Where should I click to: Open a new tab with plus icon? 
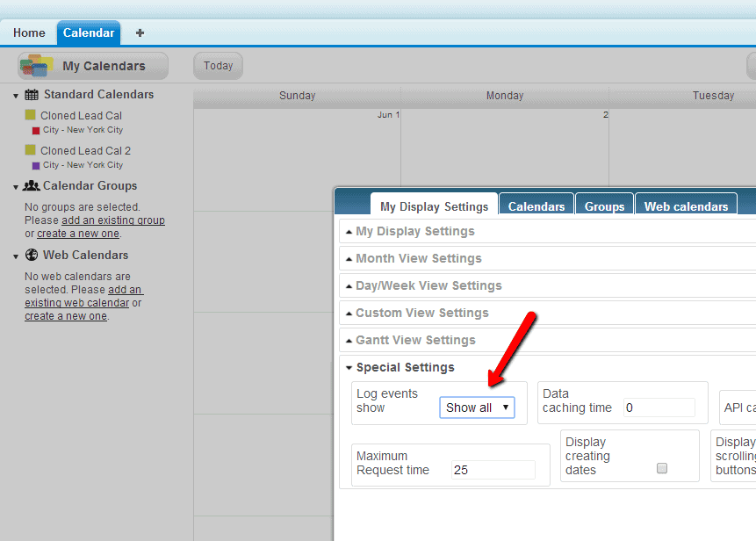pos(140,33)
